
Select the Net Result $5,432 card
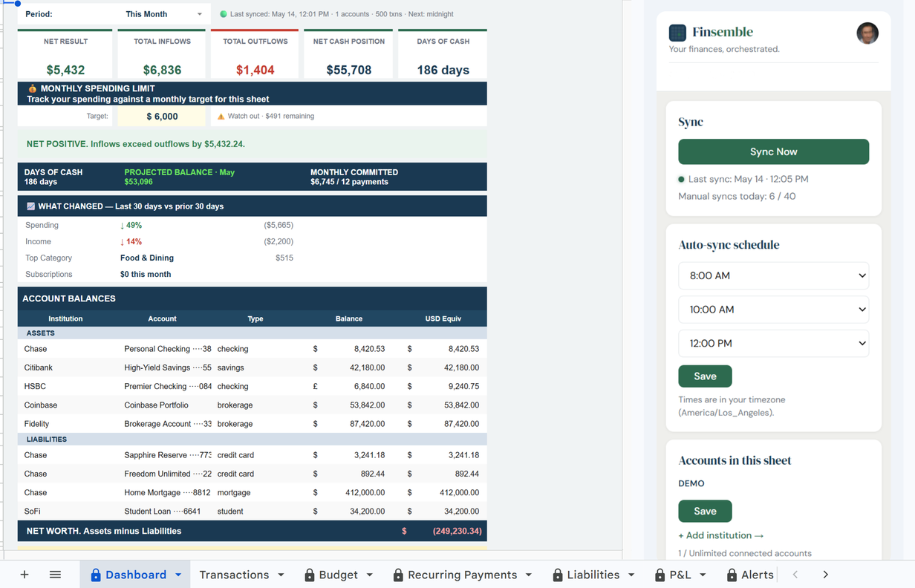65,55
